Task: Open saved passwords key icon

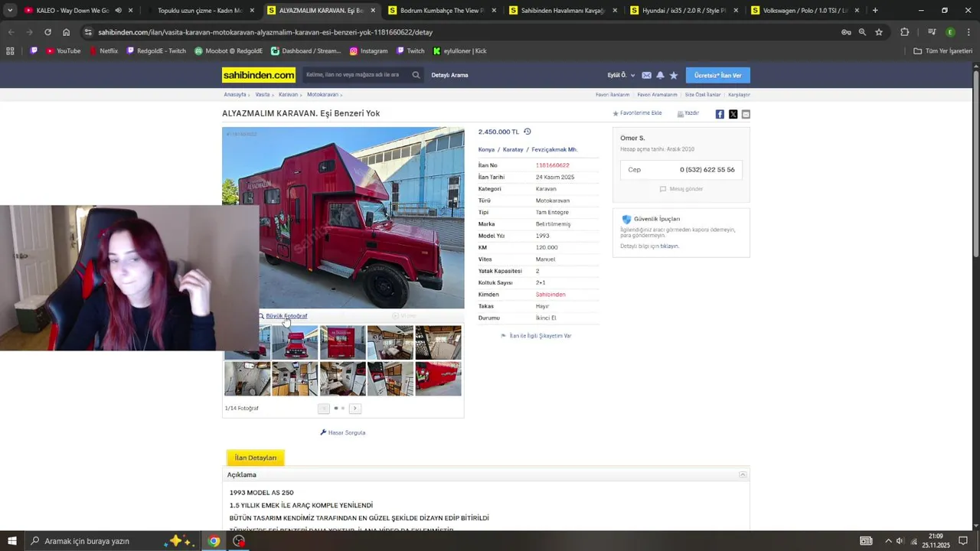Action: [x=846, y=32]
